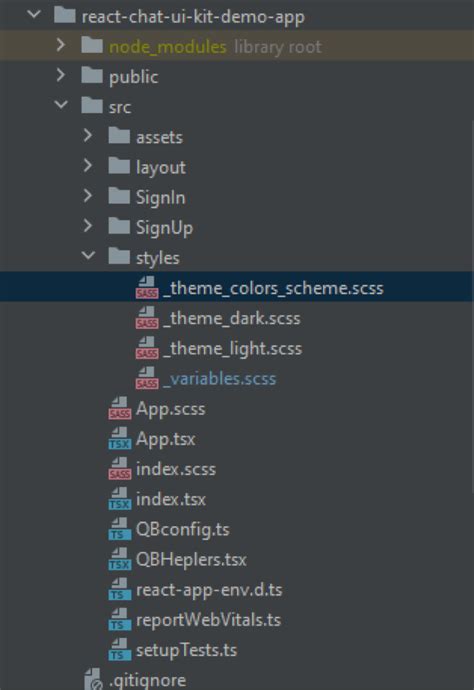Click the SignIn folder icon
Screen dimensions: 474x690
point(119,196)
